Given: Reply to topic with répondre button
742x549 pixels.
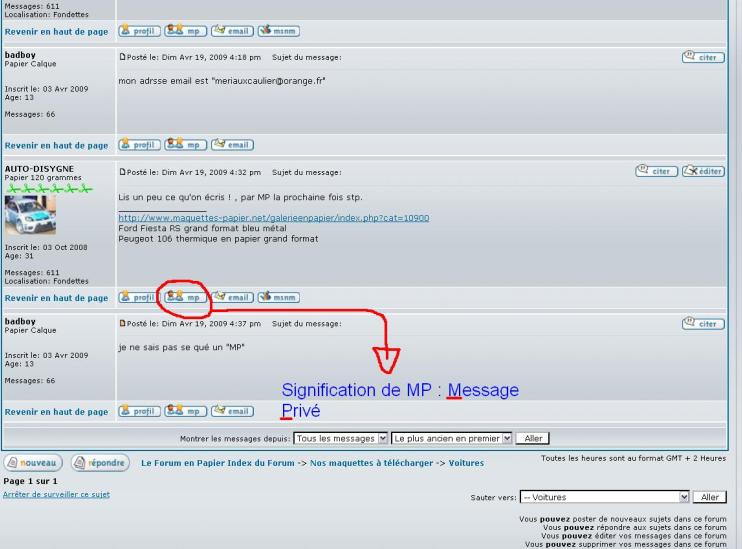Looking at the screenshot, I should click(x=100, y=462).
